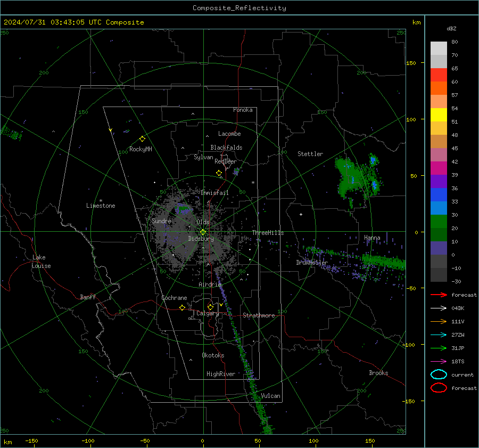
Task: Click the Didsbury town label
Action: coord(201,239)
